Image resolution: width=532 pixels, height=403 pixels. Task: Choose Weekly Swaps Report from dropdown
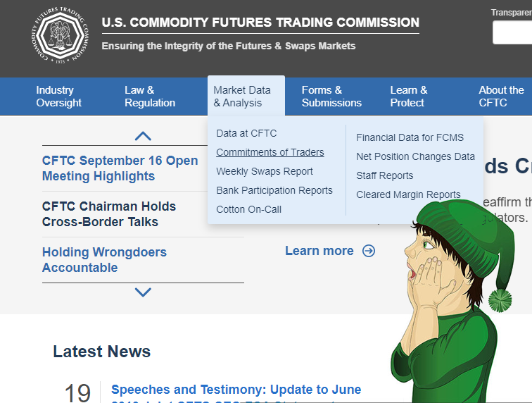point(265,171)
